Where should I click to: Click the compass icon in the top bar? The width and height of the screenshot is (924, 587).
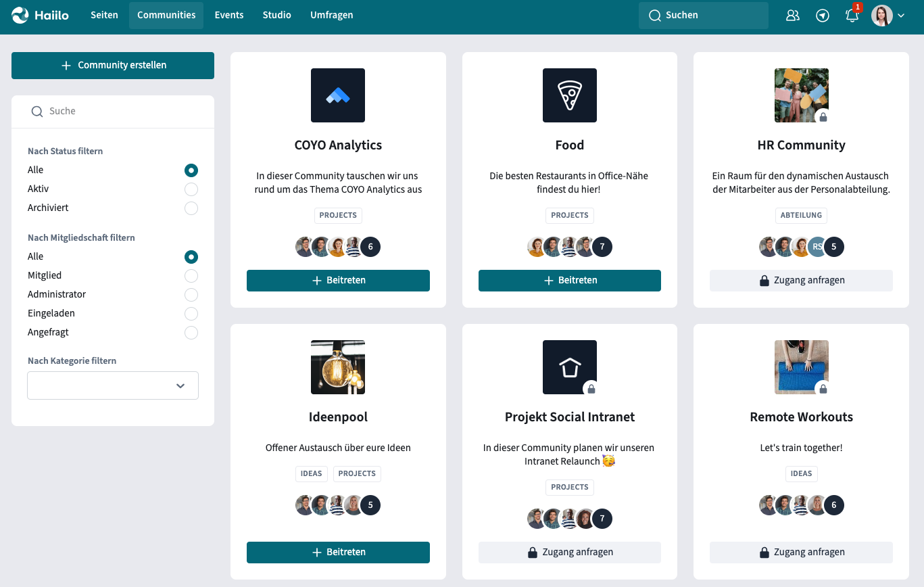(x=823, y=16)
